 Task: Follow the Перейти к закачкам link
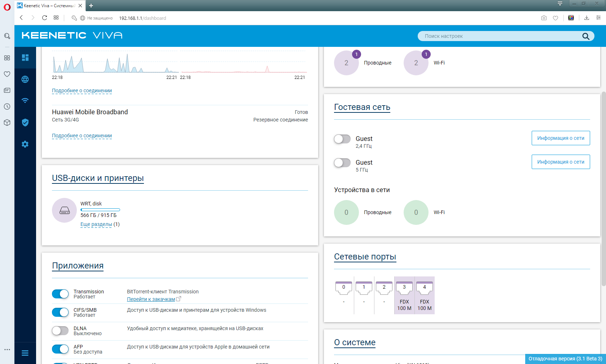[151, 299]
